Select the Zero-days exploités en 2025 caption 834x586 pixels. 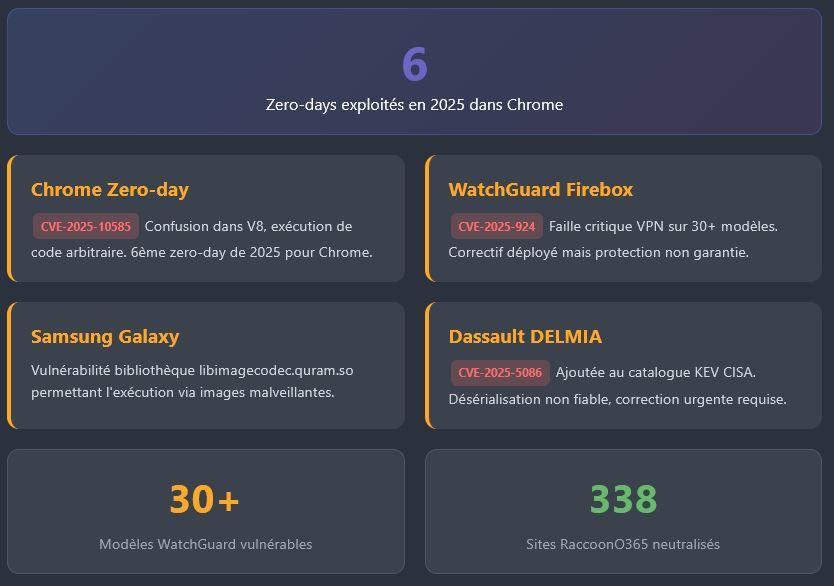click(x=414, y=105)
